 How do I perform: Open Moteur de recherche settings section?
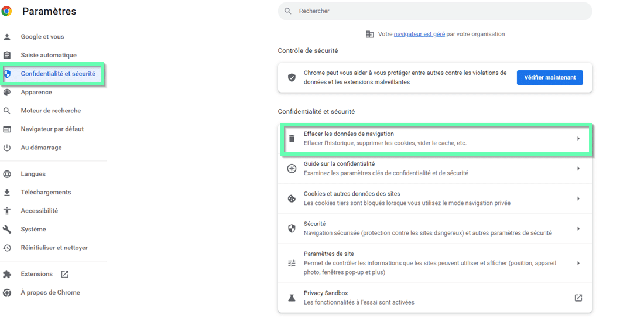pyautogui.click(x=51, y=111)
